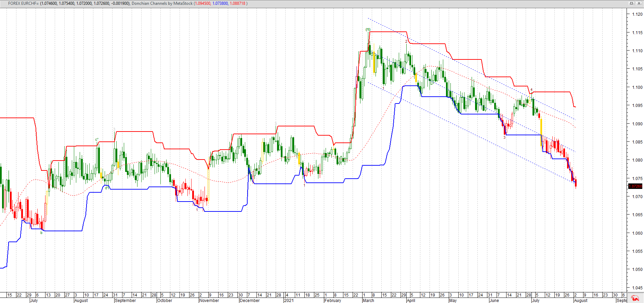
Task: Click the blue Donchian value 1.073800
Action: [220, 3]
